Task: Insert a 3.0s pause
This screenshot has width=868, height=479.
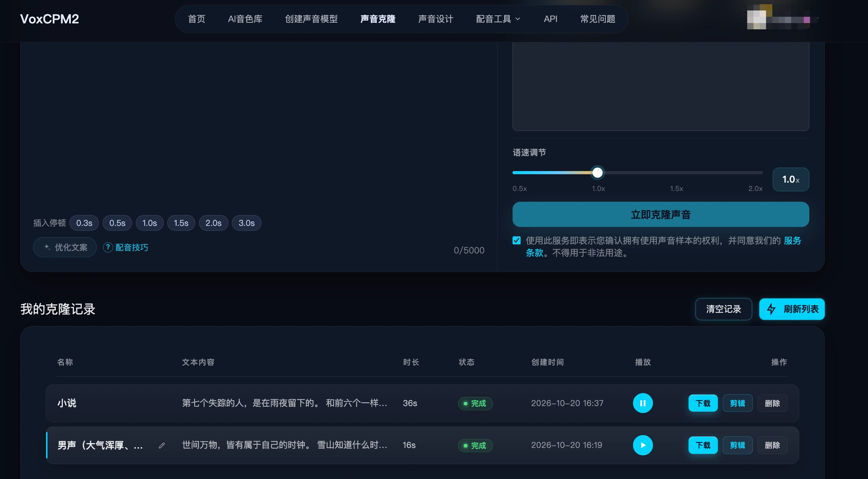Action: coord(247,223)
